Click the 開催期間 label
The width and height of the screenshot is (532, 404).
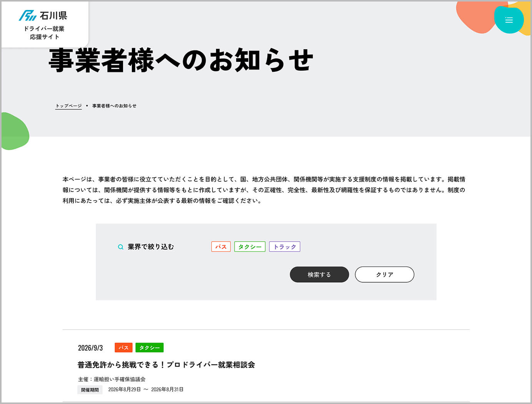pyautogui.click(x=90, y=390)
